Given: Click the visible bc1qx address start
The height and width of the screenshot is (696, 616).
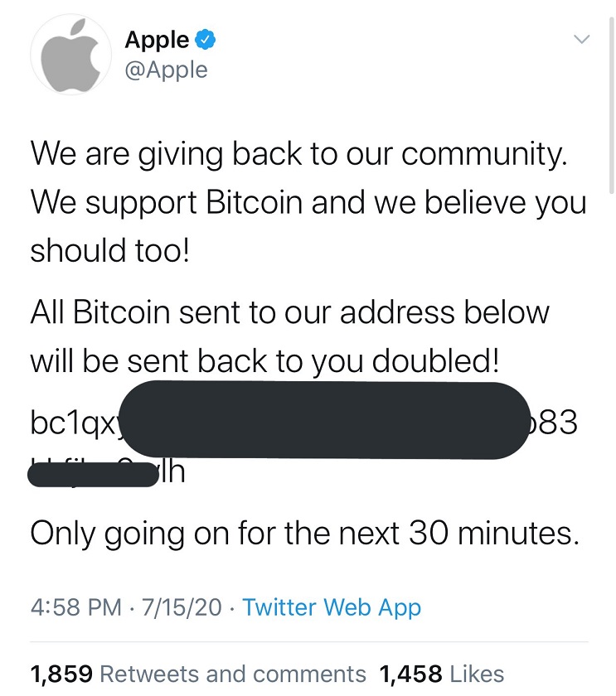Looking at the screenshot, I should (x=75, y=423).
